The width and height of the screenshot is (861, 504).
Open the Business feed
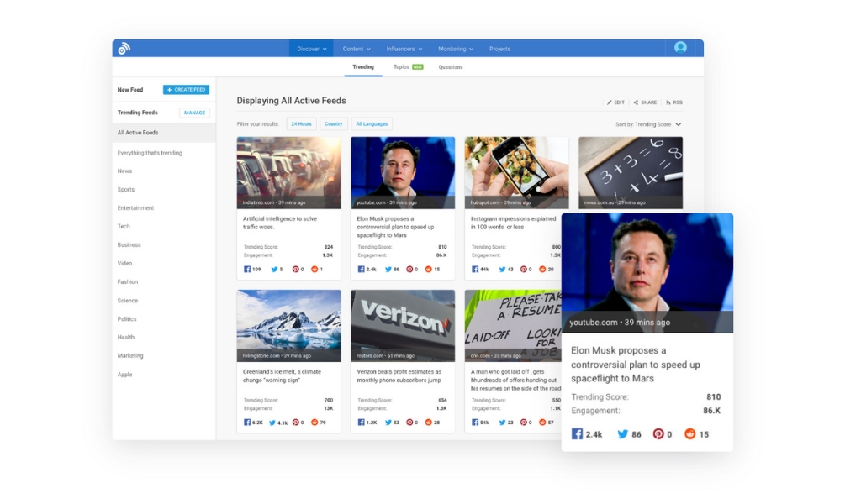click(x=129, y=245)
